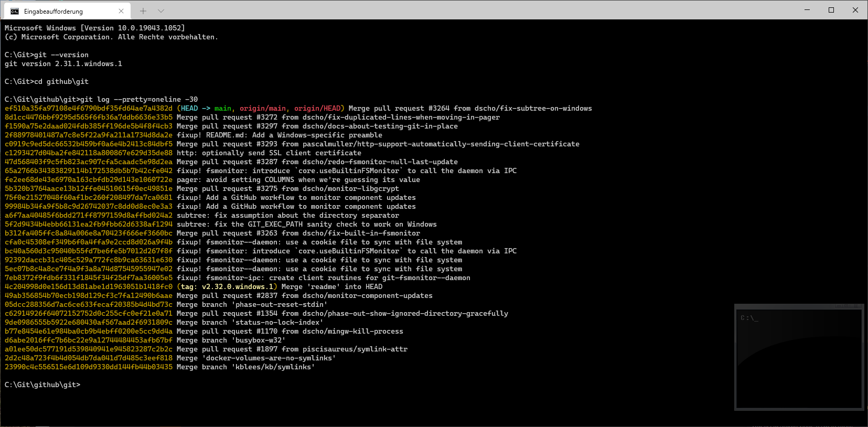The image size is (868, 427).
Task: Minimize the terminal window
Action: (x=807, y=10)
